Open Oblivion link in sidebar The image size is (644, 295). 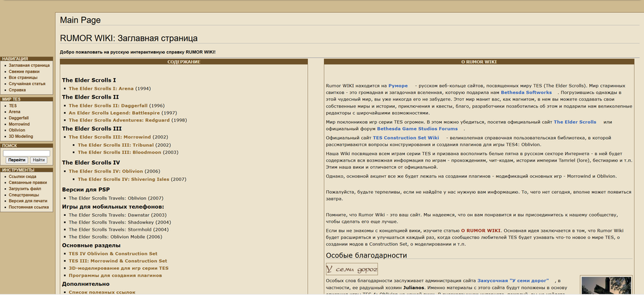point(17,130)
